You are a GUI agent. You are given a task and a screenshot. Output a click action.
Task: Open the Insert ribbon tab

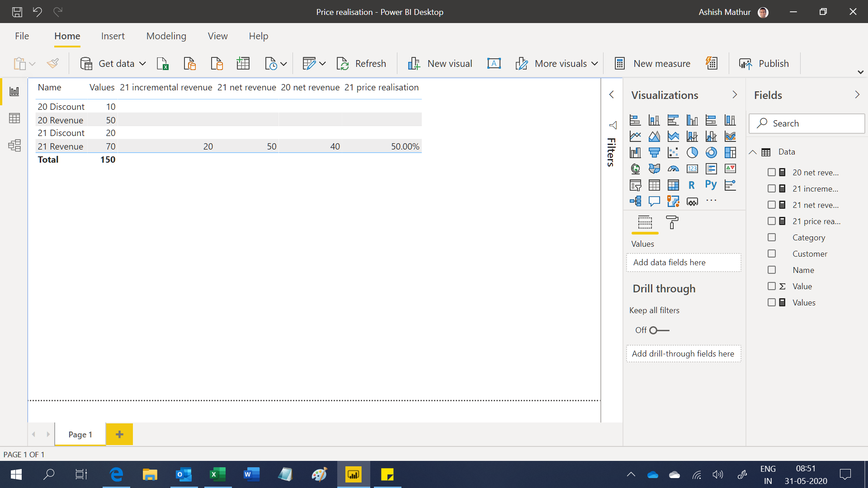pos(113,36)
